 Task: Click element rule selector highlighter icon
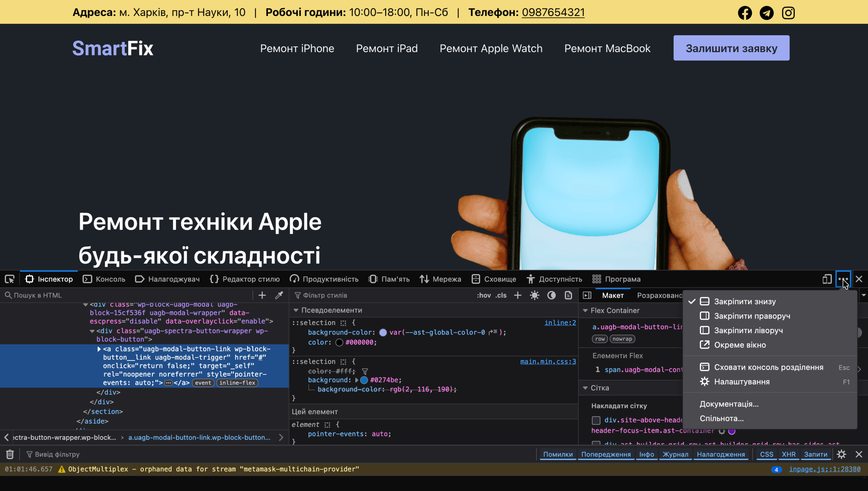(327, 425)
